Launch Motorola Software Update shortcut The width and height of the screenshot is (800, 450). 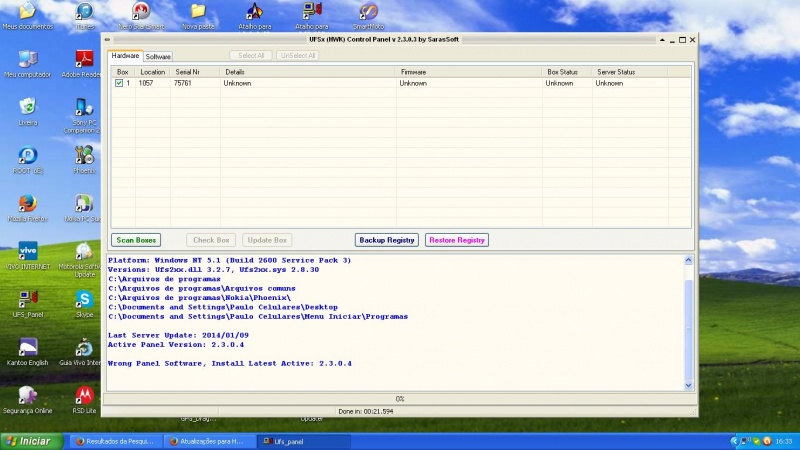(81, 260)
